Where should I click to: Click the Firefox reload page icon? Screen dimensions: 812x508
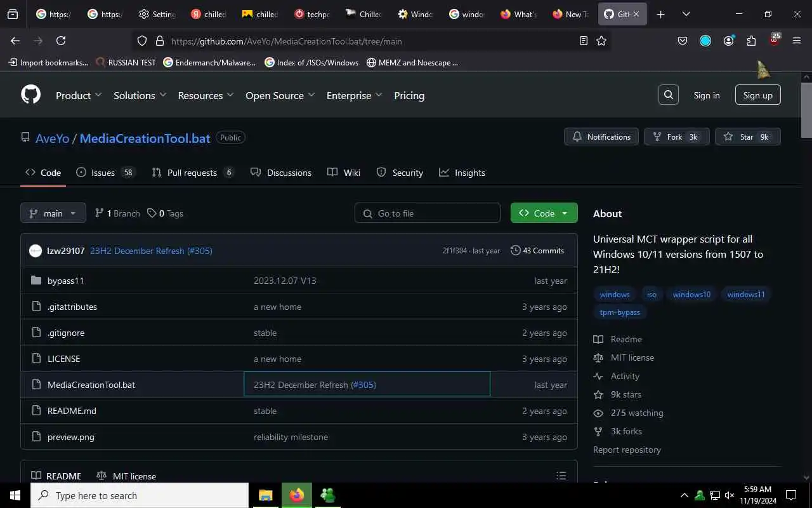click(x=61, y=41)
